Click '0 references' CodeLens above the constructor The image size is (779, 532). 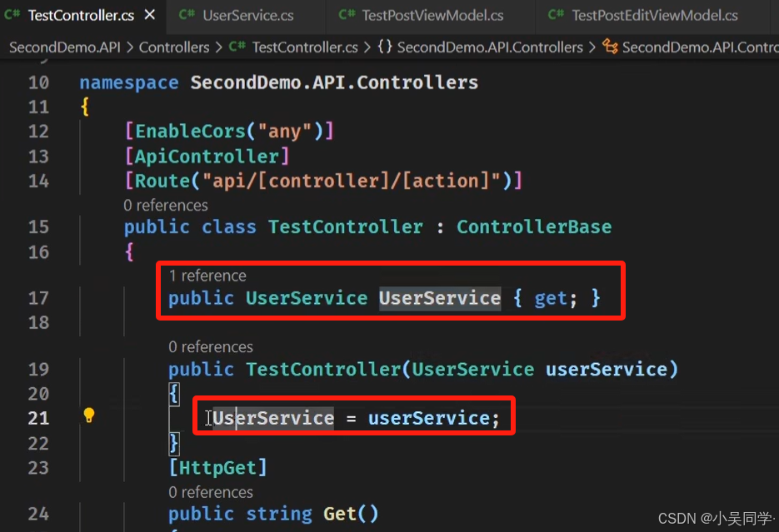click(x=211, y=346)
